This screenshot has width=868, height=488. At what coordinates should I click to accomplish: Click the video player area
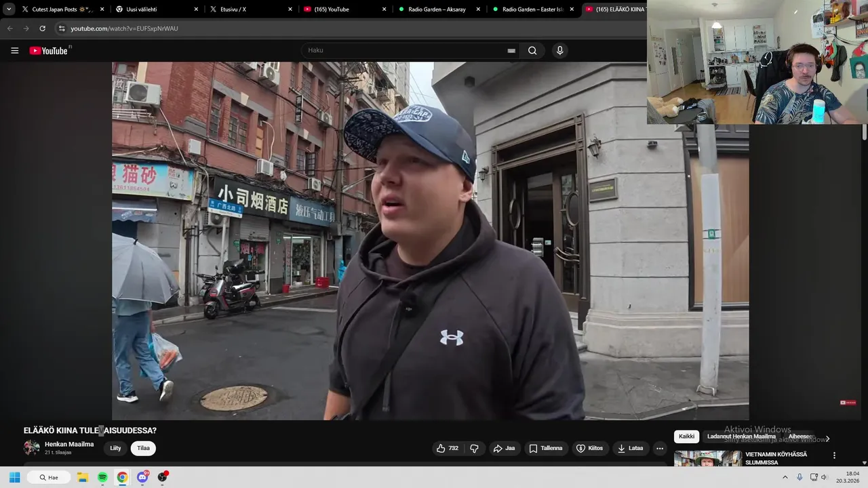tap(430, 241)
